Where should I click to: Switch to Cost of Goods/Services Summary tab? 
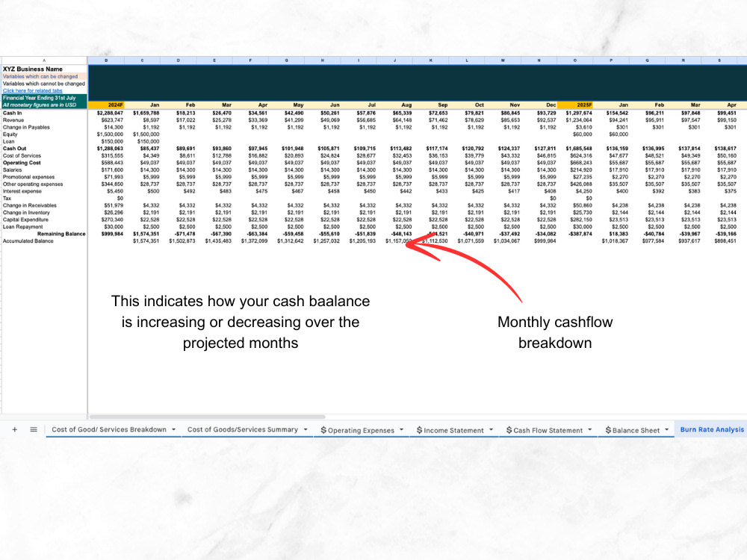click(x=243, y=429)
